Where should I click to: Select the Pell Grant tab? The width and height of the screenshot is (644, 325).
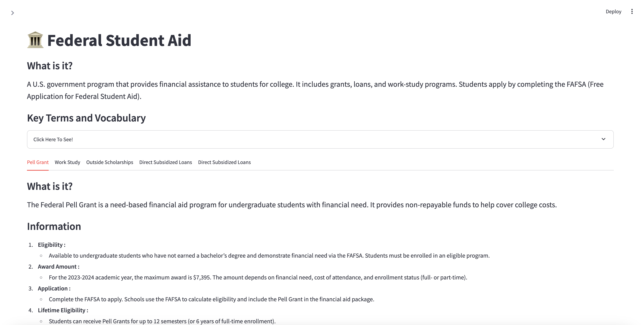coord(38,162)
